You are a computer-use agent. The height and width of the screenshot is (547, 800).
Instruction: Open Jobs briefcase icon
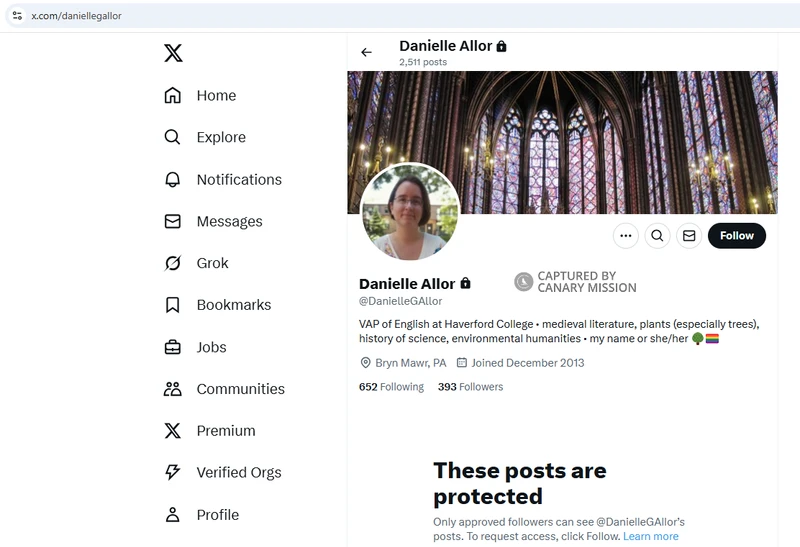point(173,347)
